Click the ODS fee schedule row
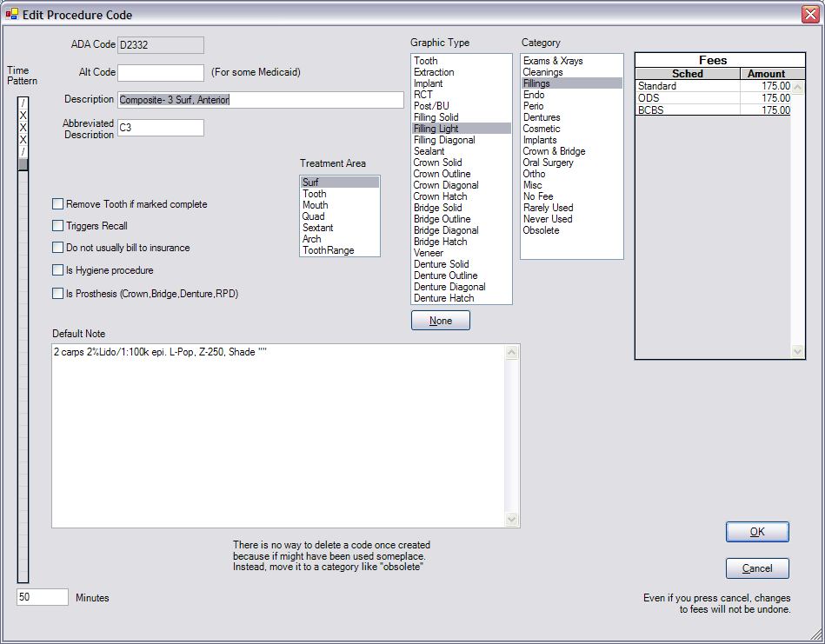The width and height of the screenshot is (825, 644). [713, 98]
